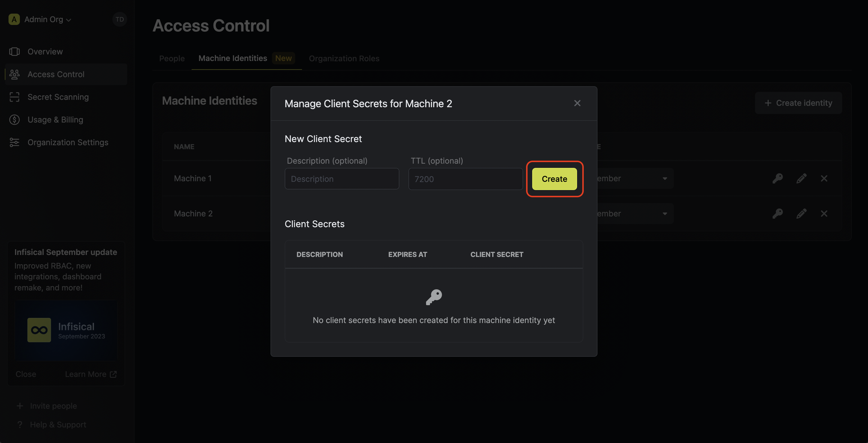
Task: Click key icon for Machine 2
Action: coord(777,214)
